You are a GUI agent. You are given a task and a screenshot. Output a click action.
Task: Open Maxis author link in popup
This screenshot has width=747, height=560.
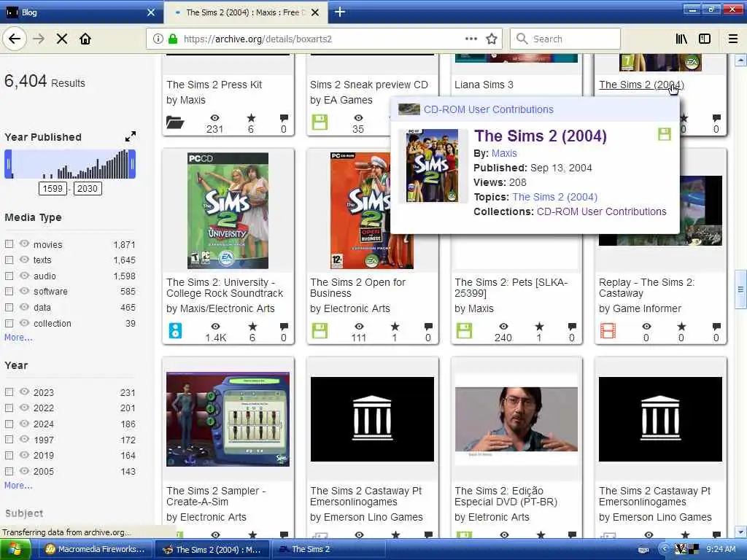504,153
